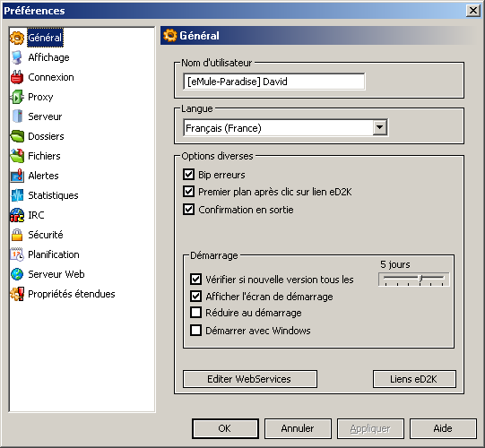
Task: Click the Fichiers icon
Action: tap(17, 156)
